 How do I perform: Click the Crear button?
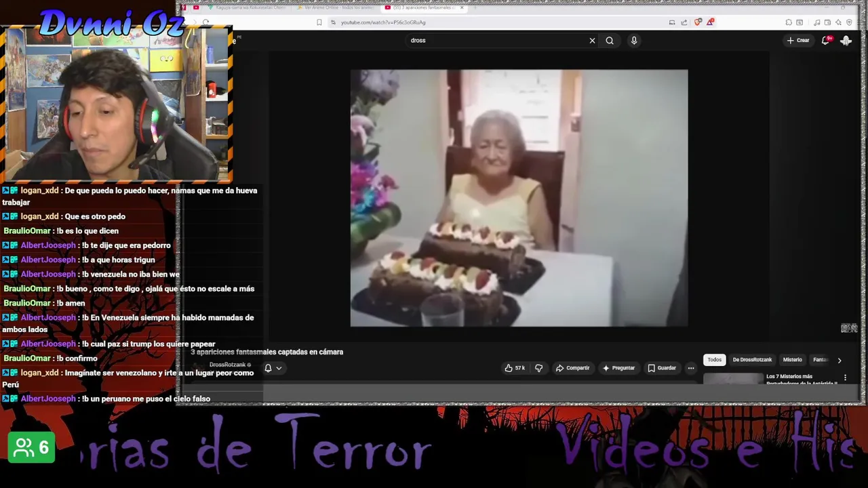798,41
